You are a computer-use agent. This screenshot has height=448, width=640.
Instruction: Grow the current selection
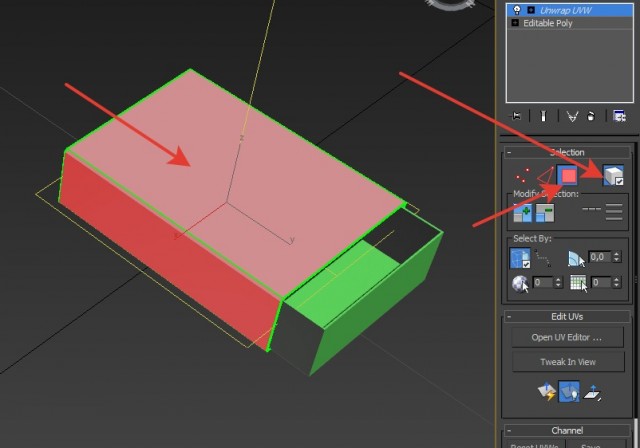pos(522,213)
